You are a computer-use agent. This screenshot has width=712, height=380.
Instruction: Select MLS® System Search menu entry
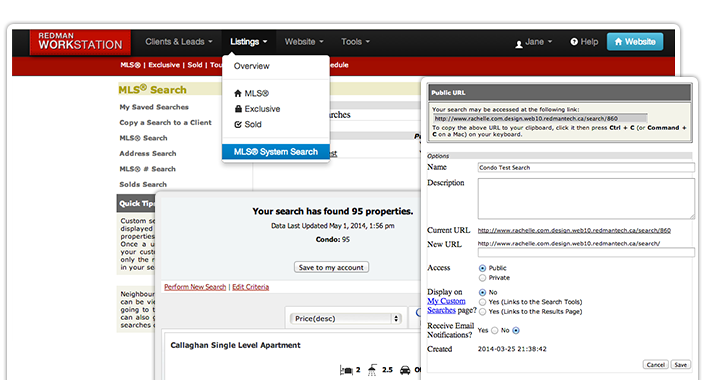pyautogui.click(x=276, y=152)
